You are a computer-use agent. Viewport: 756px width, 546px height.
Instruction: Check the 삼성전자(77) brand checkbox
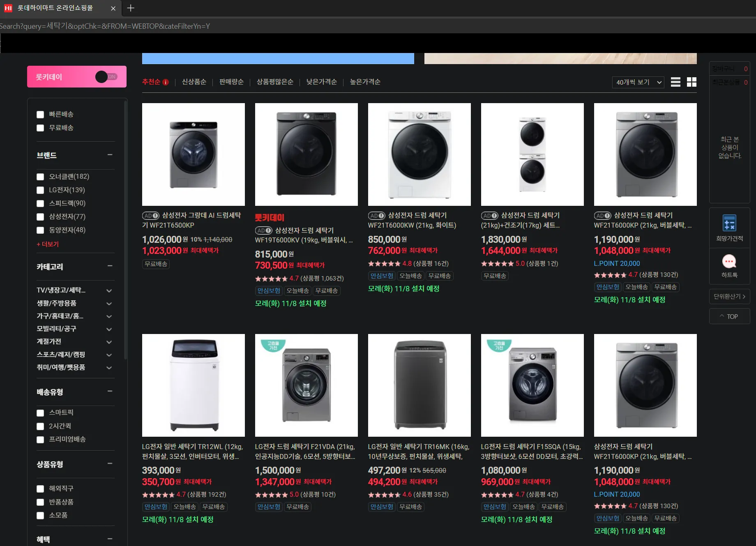(40, 217)
